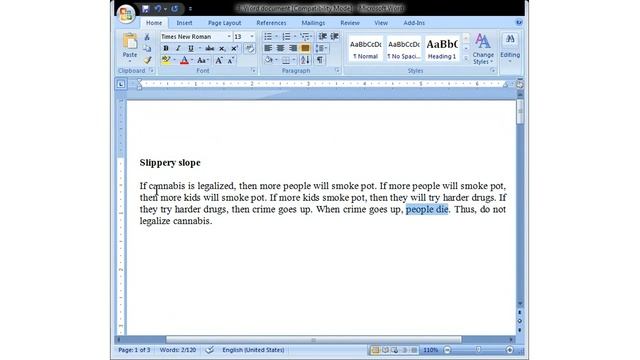Align text right
Viewport: 640px width, 360px height.
[293, 49]
